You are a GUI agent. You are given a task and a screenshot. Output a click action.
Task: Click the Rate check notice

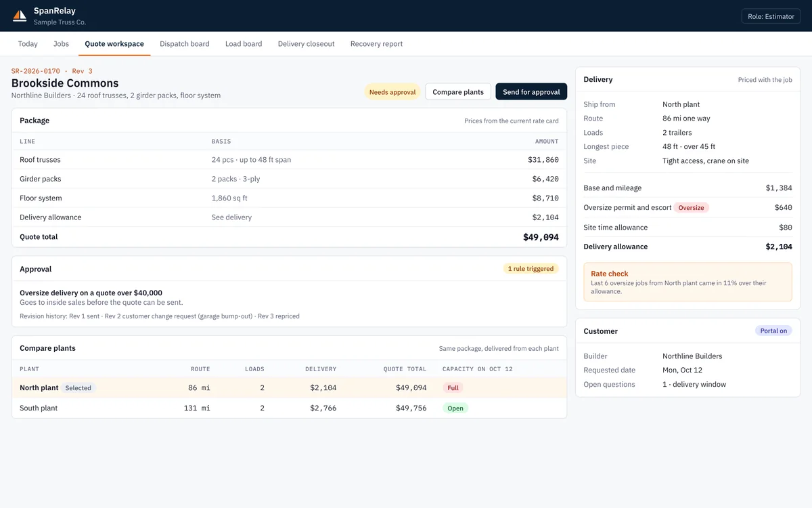(x=687, y=282)
